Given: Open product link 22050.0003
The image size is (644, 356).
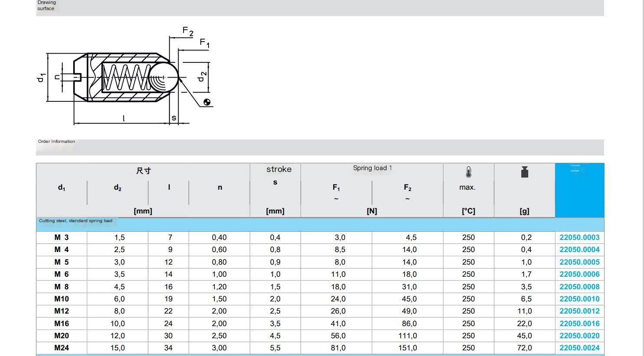Looking at the screenshot, I should (x=579, y=237).
